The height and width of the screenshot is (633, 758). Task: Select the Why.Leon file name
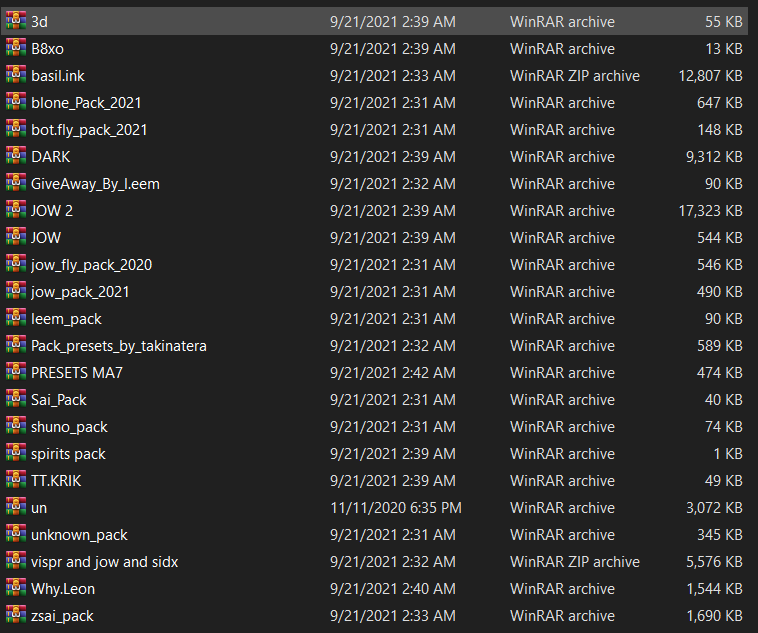pos(63,589)
